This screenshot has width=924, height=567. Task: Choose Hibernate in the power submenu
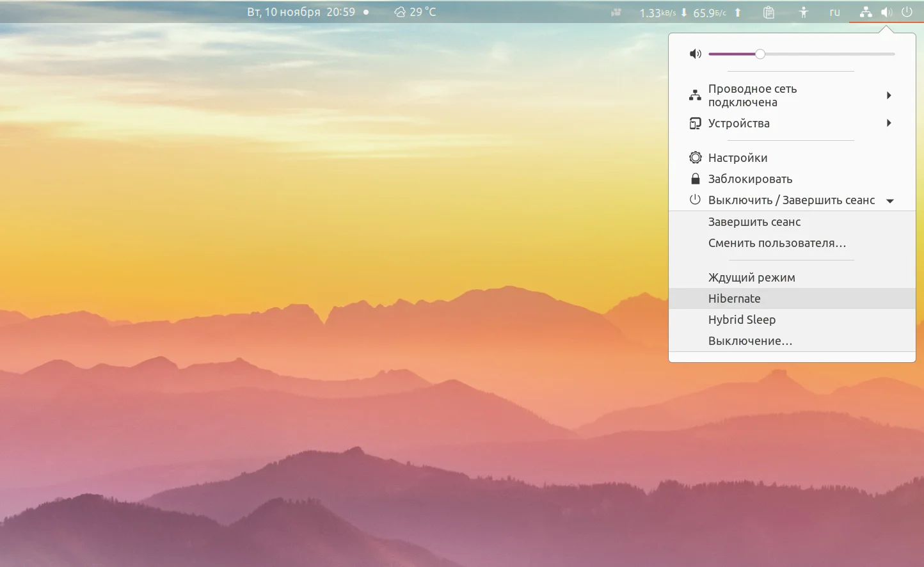click(x=734, y=299)
